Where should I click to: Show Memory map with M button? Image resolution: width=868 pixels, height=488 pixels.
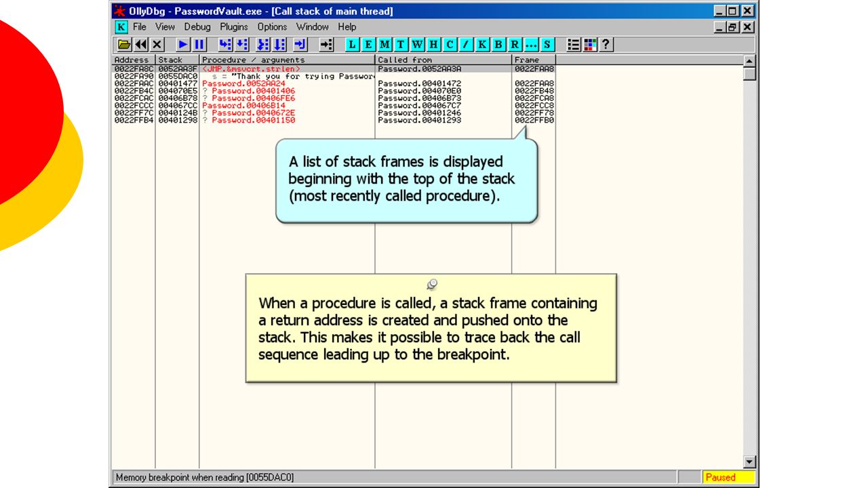coord(384,45)
